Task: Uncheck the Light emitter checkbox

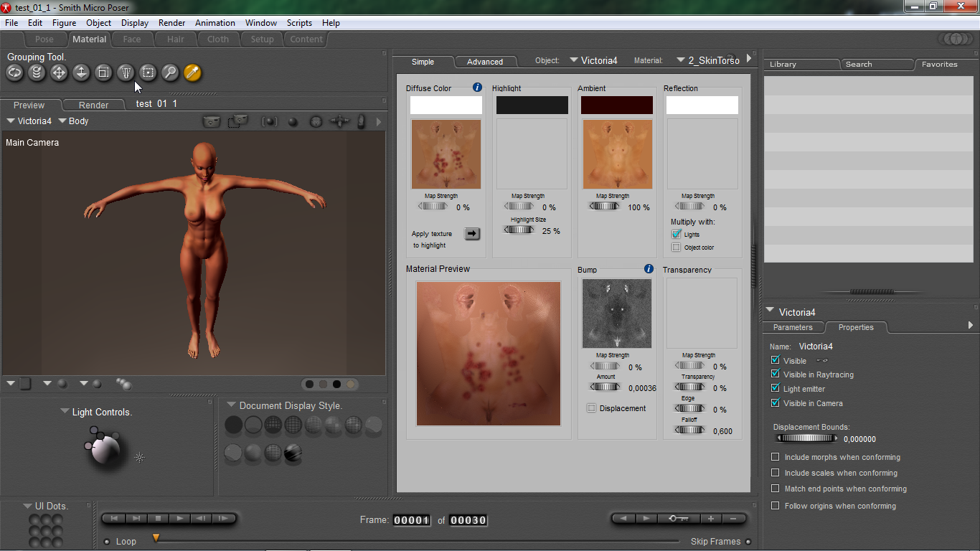Action: pyautogui.click(x=775, y=389)
